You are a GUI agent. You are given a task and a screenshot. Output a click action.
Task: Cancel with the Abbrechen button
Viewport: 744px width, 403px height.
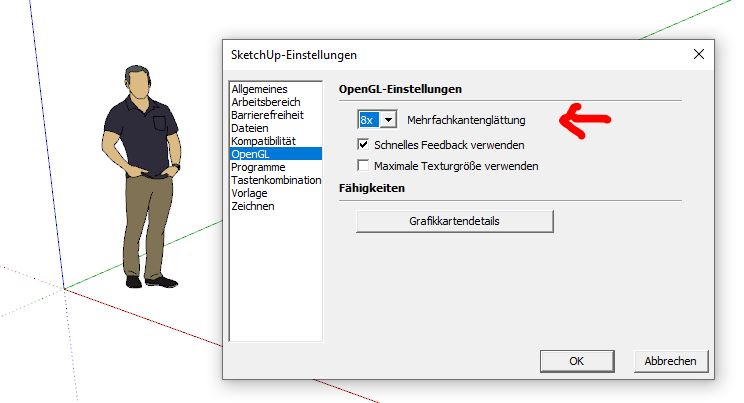click(x=670, y=361)
